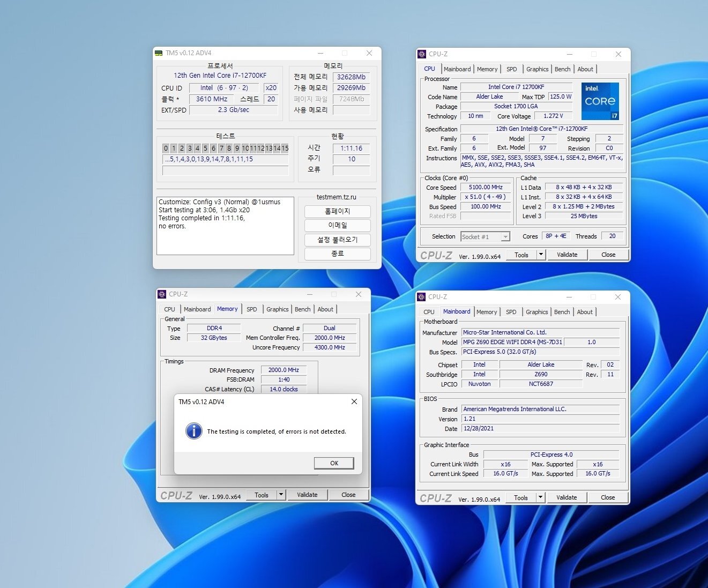This screenshot has width=708, height=588.
Task: Click Close in the memory CPU-Z window
Action: point(348,495)
